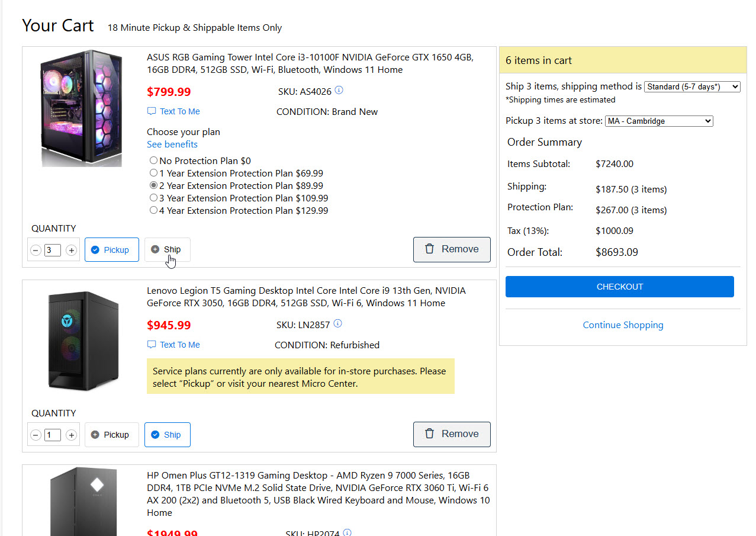The width and height of the screenshot is (756, 536).
Task: Open the pickup store dropdown
Action: pos(658,121)
